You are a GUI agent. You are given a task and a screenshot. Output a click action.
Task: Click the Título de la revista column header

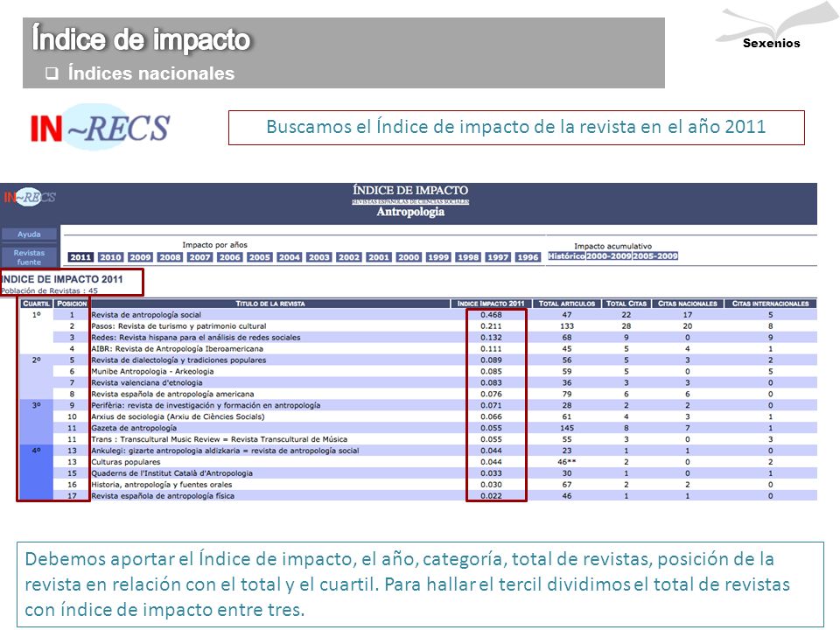[x=270, y=304]
